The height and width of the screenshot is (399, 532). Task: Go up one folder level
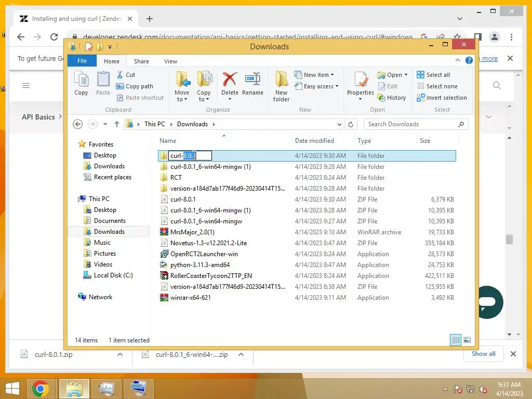[117, 124]
